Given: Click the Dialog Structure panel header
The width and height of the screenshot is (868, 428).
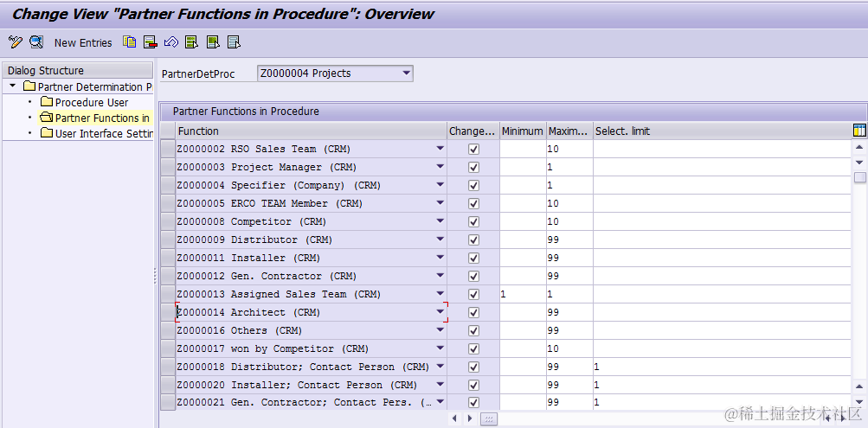Looking at the screenshot, I should 78,70.
